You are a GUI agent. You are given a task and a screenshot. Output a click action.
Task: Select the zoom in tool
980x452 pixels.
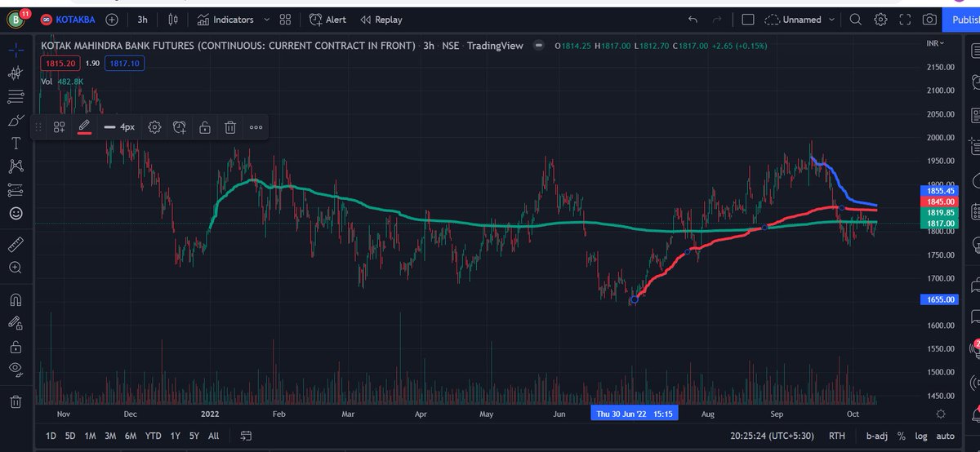coord(16,267)
